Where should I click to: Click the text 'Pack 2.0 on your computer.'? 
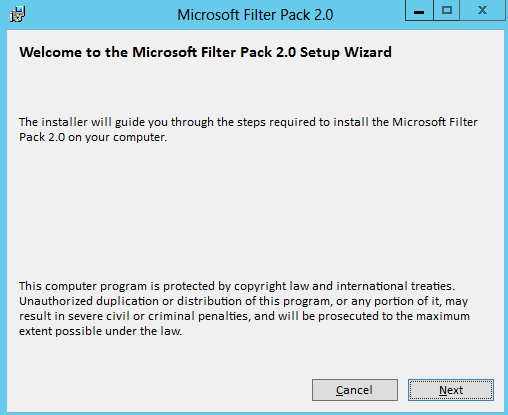point(93,137)
